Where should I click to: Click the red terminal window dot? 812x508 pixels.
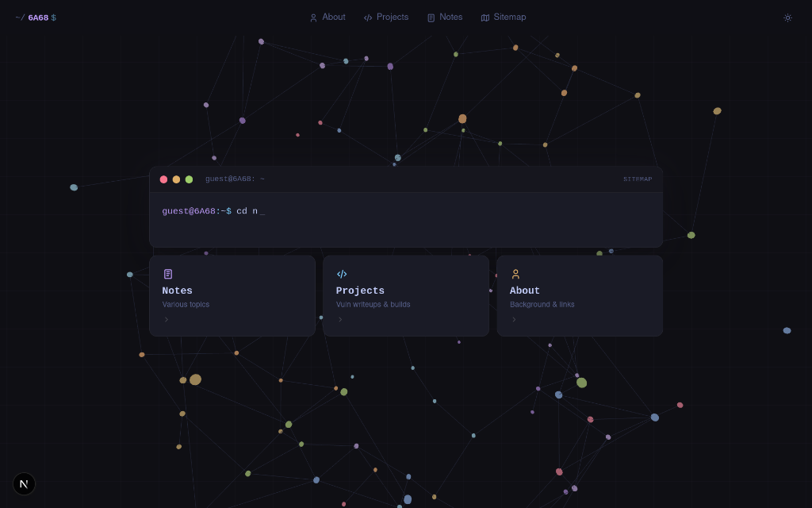pyautogui.click(x=163, y=179)
